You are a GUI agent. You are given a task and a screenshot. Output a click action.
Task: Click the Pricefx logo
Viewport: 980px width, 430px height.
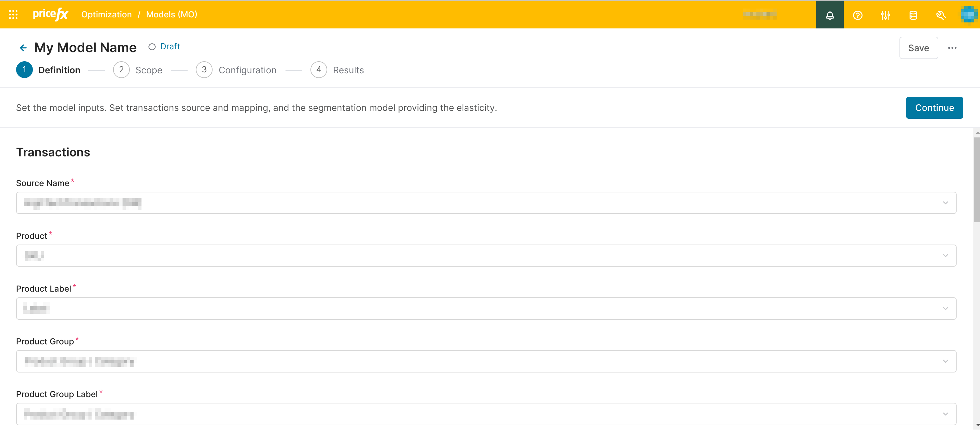pos(50,15)
